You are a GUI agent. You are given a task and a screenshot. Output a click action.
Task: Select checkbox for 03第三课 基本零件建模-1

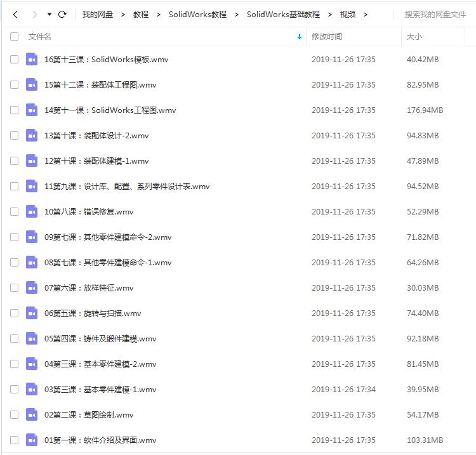[x=14, y=389]
